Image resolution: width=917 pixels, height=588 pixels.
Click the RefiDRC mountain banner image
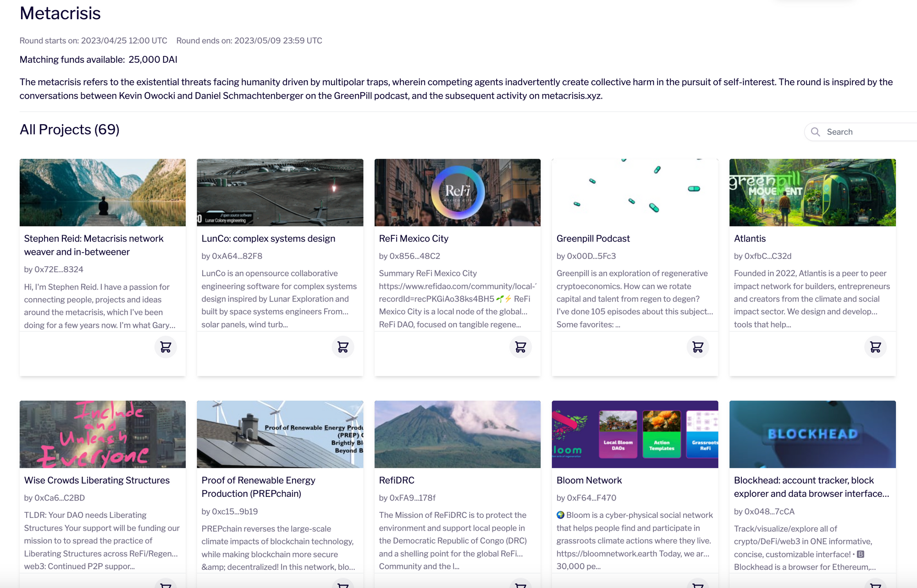coord(457,434)
